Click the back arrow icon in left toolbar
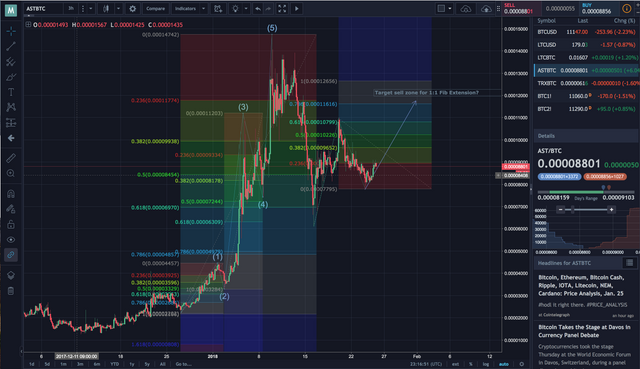The width and height of the screenshot is (640, 369). pos(11,138)
